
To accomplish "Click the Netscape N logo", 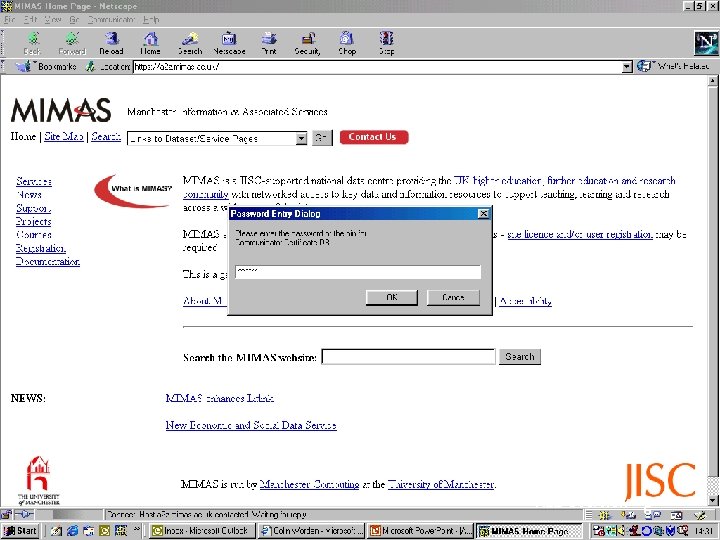I will coord(705,43).
